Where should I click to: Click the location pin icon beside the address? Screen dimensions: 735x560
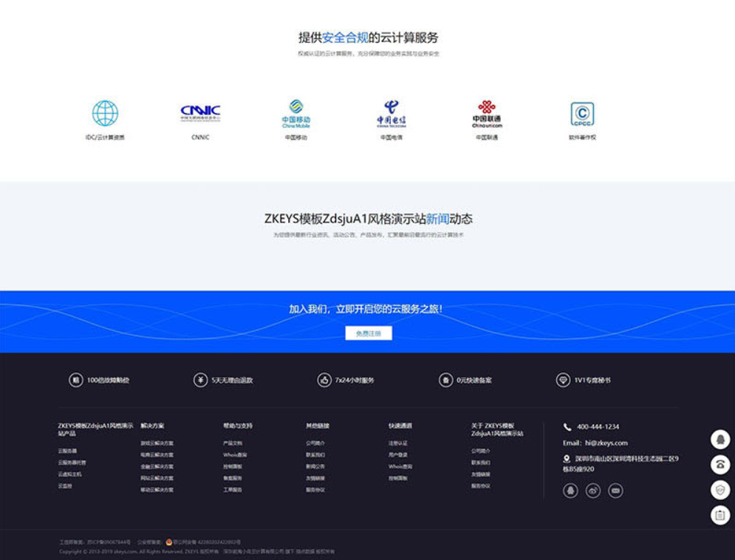567,460
